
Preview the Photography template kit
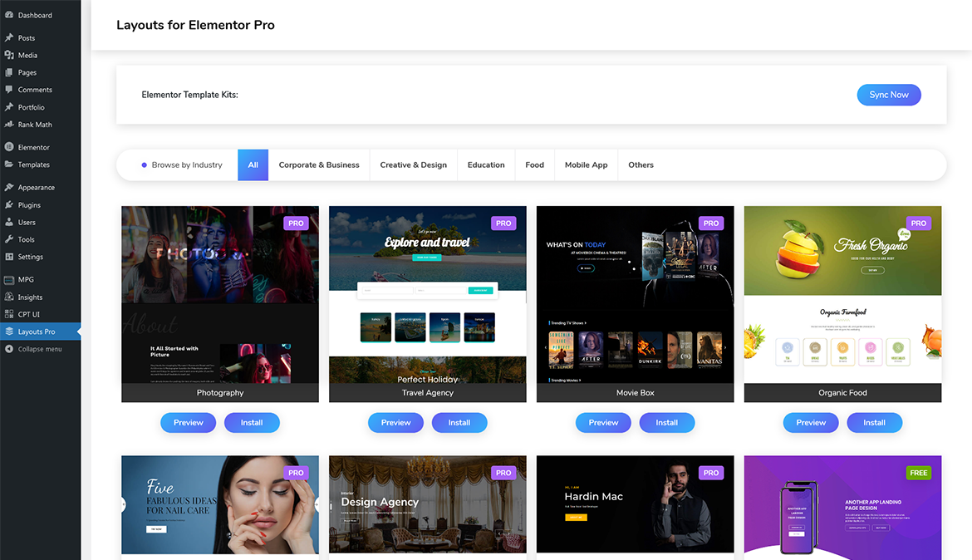188,422
